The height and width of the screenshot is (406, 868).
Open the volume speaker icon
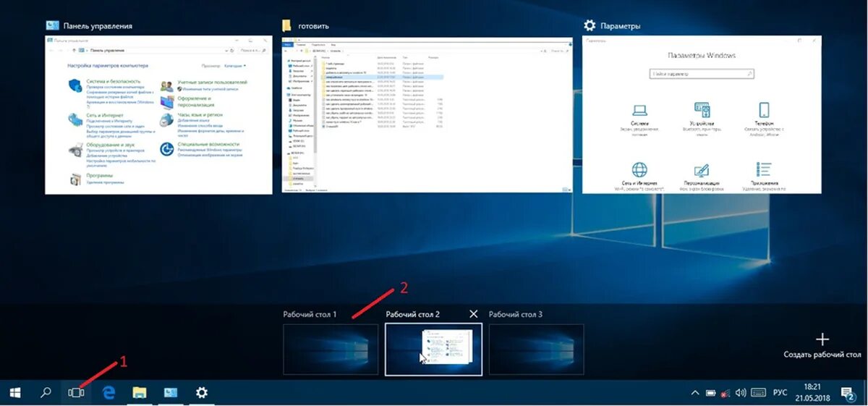pos(741,393)
